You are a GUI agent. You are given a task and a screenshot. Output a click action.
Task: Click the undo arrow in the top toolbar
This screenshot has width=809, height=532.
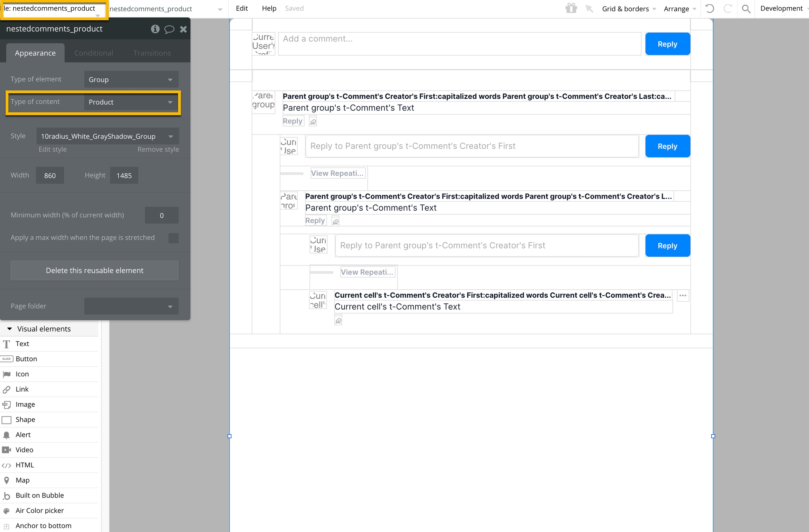click(709, 8)
